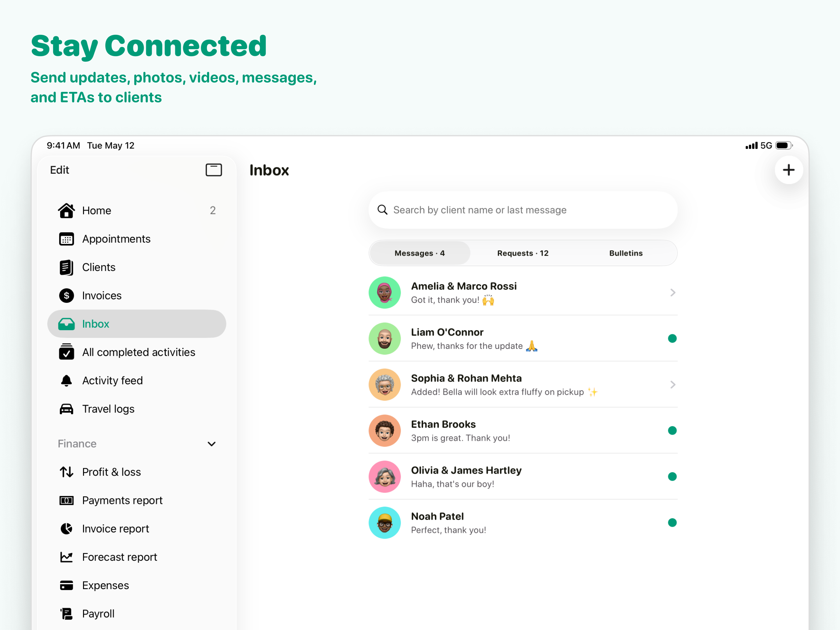Switch to the Messages · 4 tab

(x=420, y=253)
